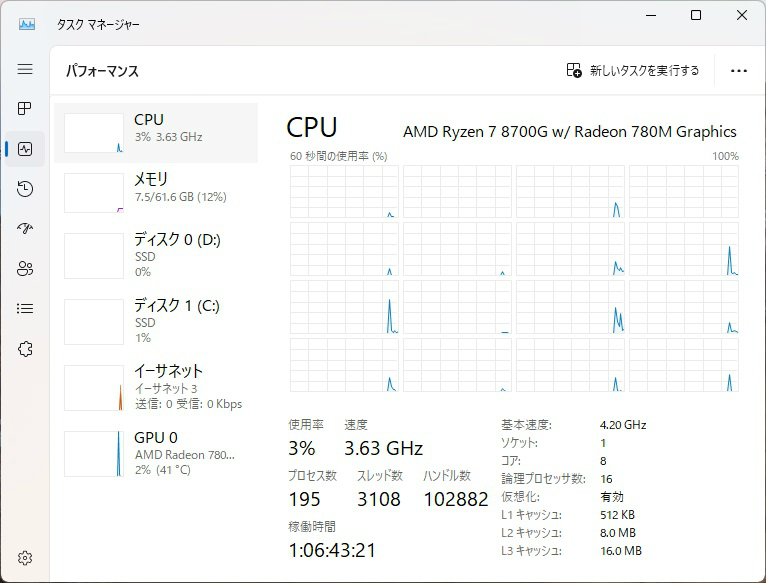Image resolution: width=766 pixels, height=583 pixels.
Task: Open the Details list page icon
Action: [x=25, y=309]
